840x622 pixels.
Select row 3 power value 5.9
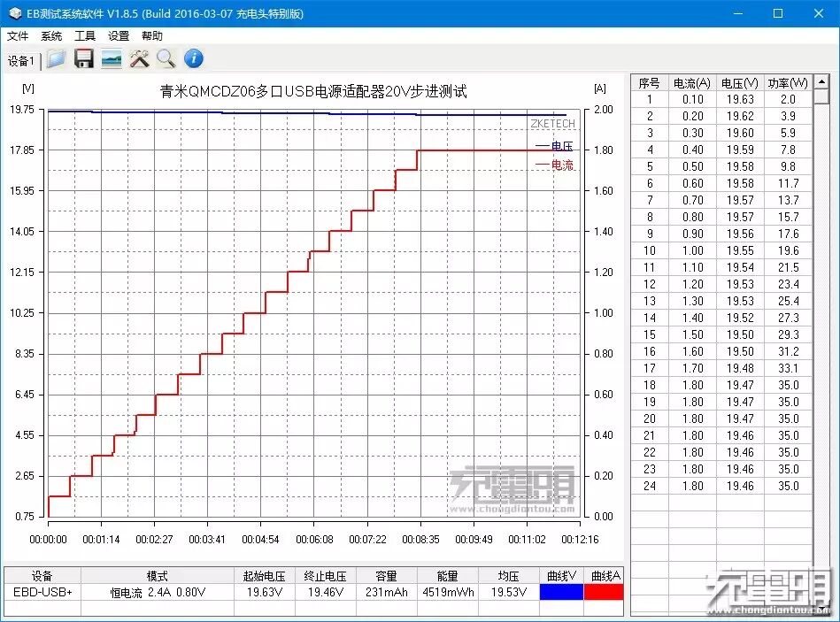point(788,133)
